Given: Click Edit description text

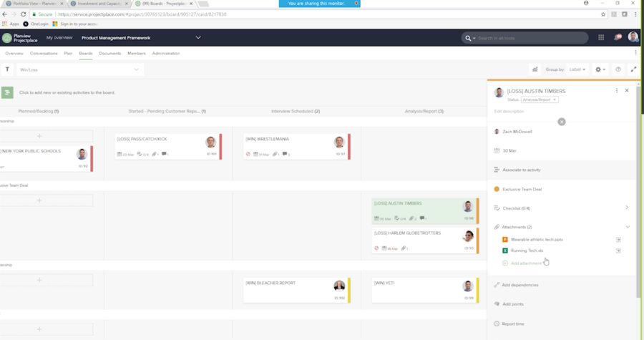Looking at the screenshot, I should [509, 111].
